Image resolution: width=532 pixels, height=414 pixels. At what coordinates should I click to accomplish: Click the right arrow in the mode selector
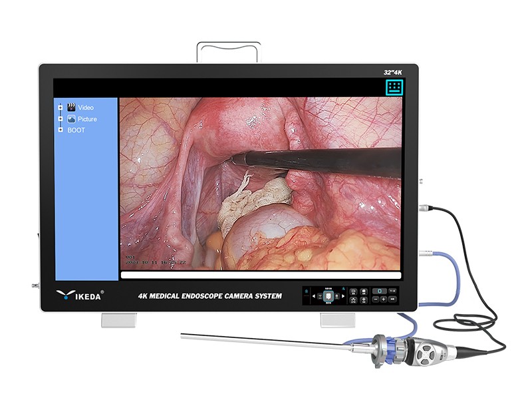(343, 296)
